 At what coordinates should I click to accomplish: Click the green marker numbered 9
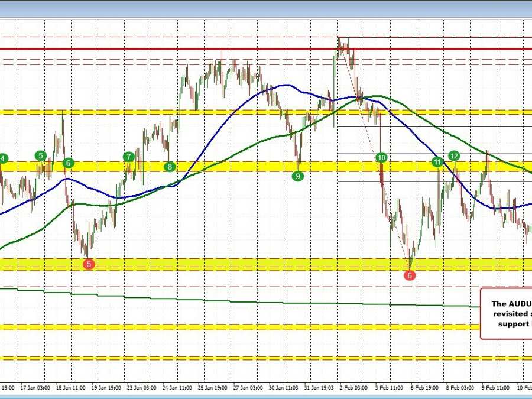(x=298, y=176)
